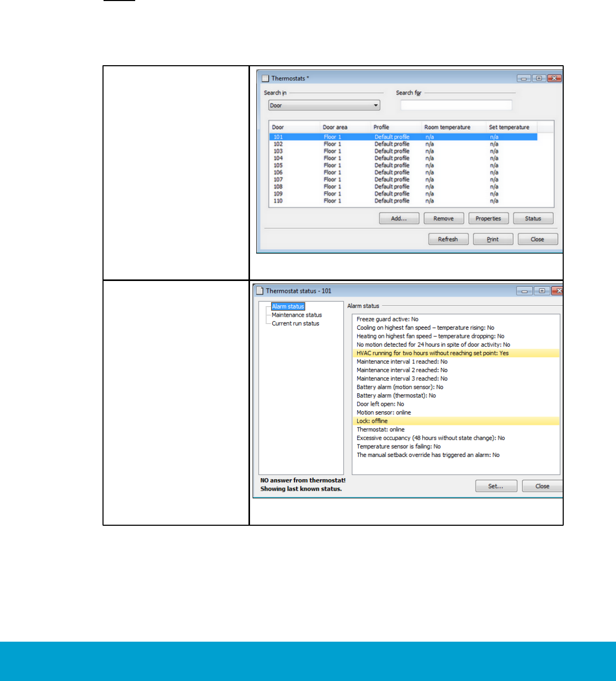Click the Status button in Thermostats

533,218
